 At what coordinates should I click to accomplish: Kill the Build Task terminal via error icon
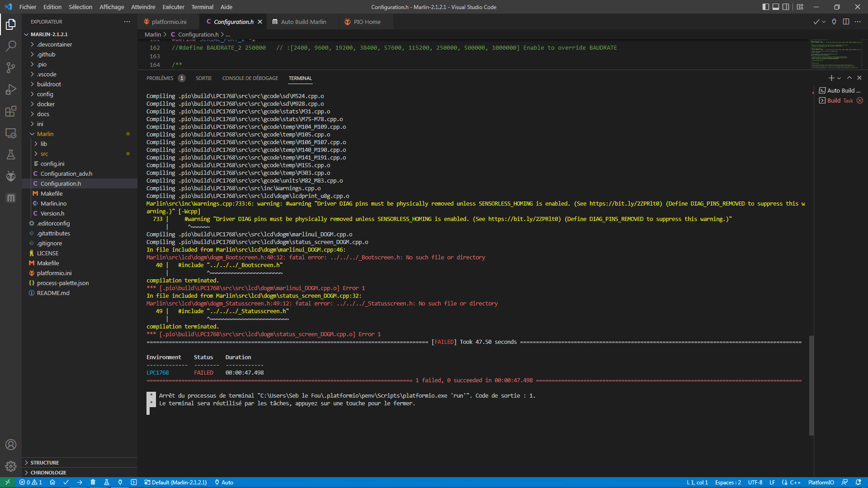tap(860, 100)
